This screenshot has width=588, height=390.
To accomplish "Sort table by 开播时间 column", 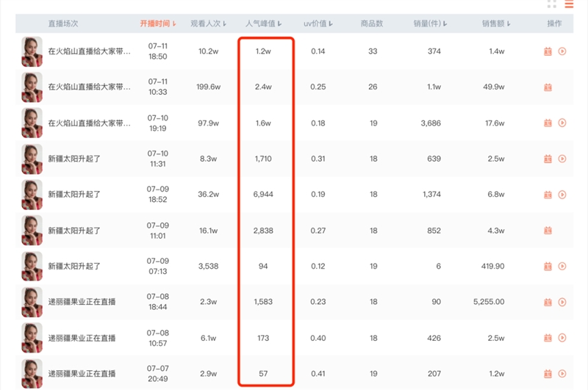I will point(158,24).
